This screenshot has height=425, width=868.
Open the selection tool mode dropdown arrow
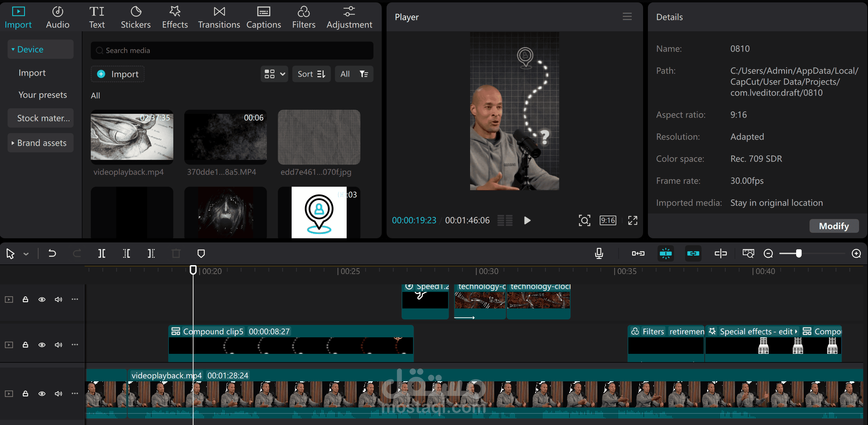26,254
